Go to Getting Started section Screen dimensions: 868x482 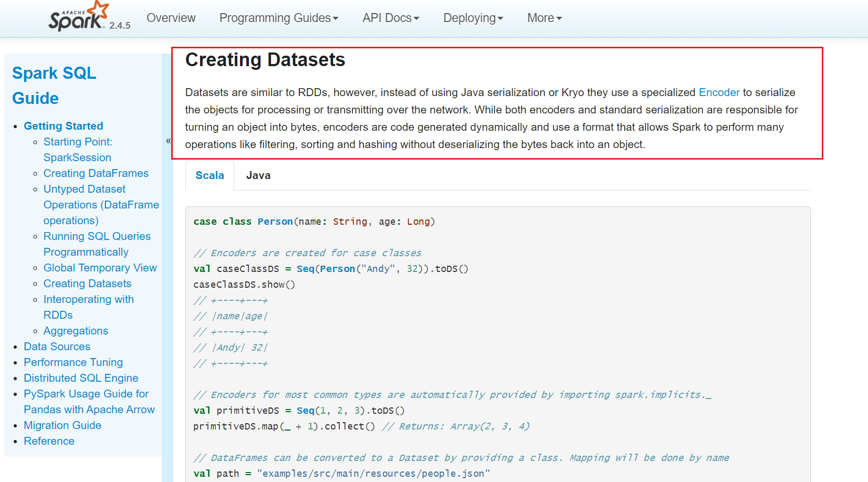[64, 126]
